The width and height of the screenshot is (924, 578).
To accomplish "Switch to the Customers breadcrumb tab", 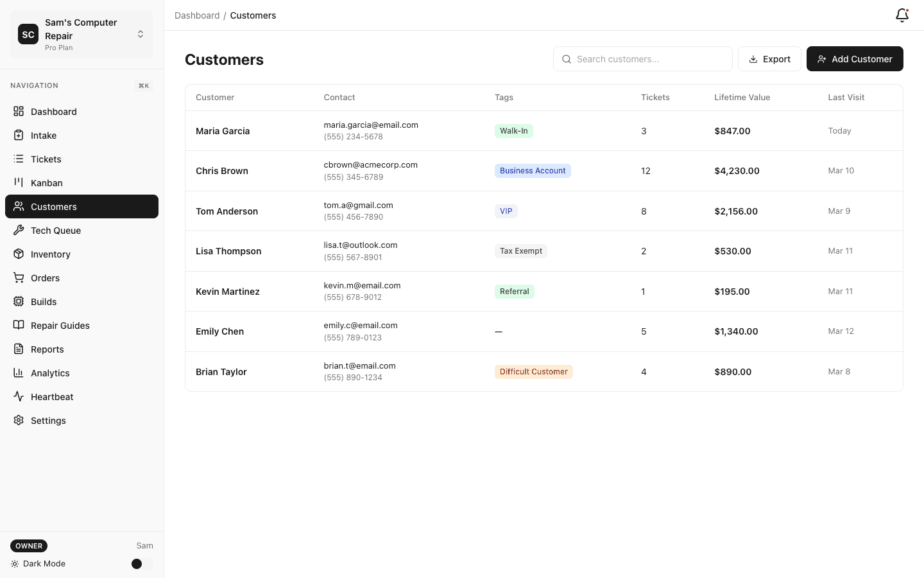I will [x=253, y=15].
